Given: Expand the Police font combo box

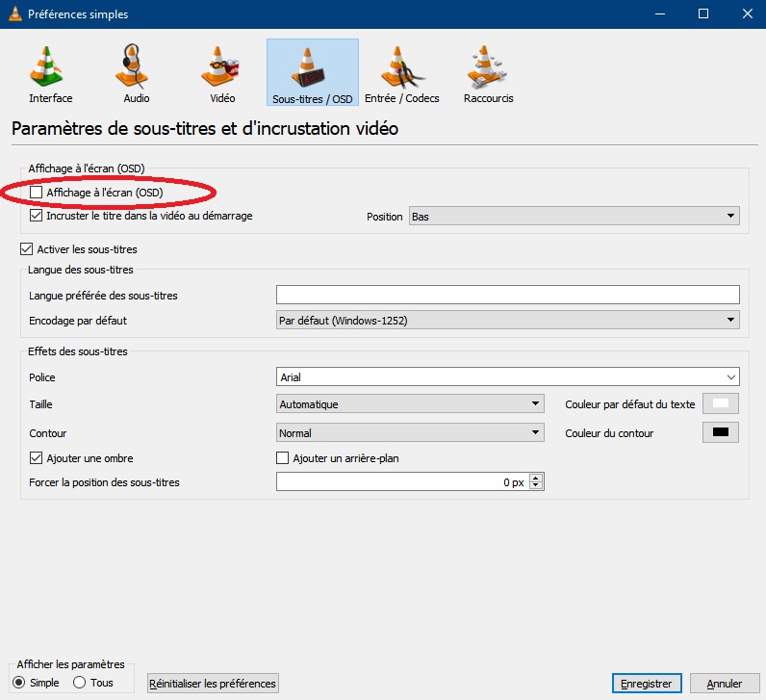Looking at the screenshot, I should click(x=507, y=376).
